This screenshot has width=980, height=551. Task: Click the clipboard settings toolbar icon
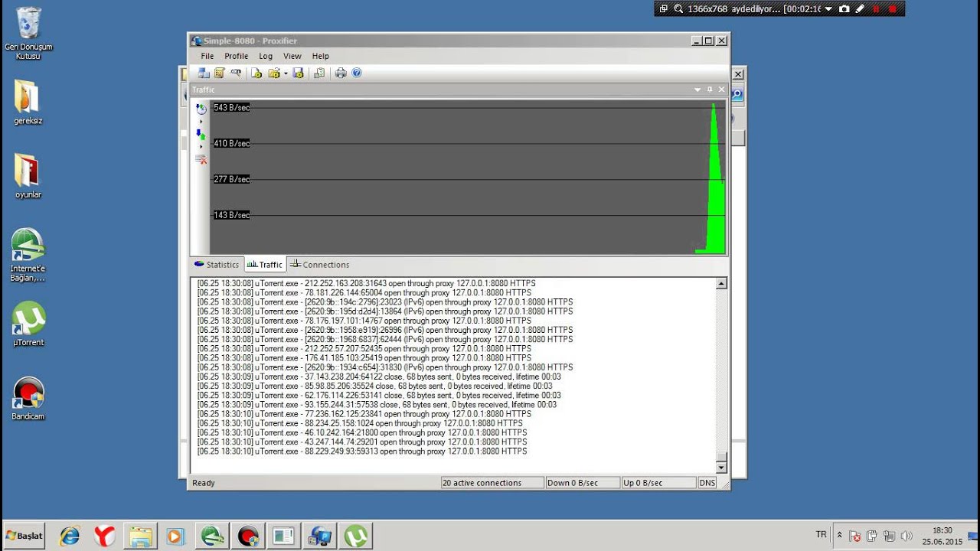[319, 73]
